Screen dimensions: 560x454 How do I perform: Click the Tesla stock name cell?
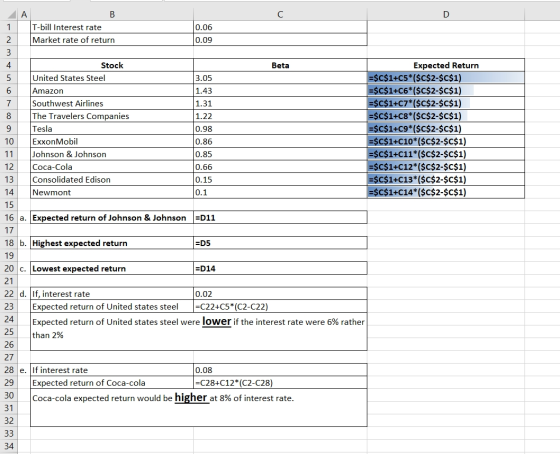point(112,129)
